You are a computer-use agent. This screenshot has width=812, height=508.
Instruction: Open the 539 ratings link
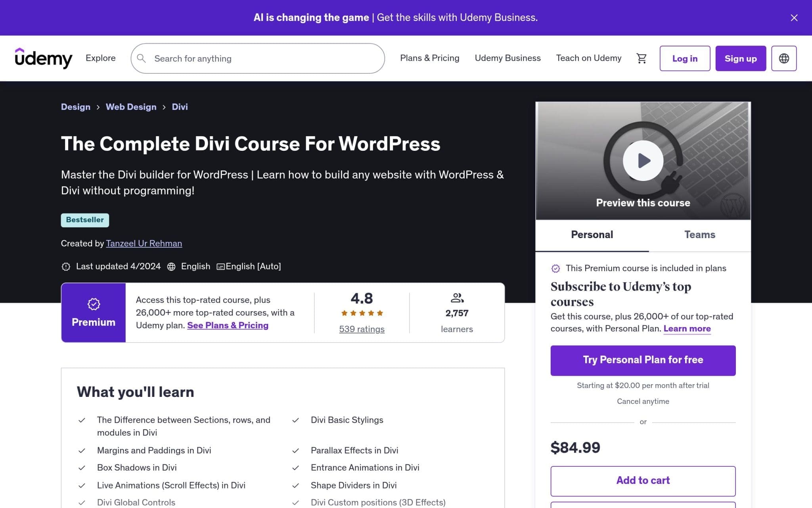coord(361,329)
